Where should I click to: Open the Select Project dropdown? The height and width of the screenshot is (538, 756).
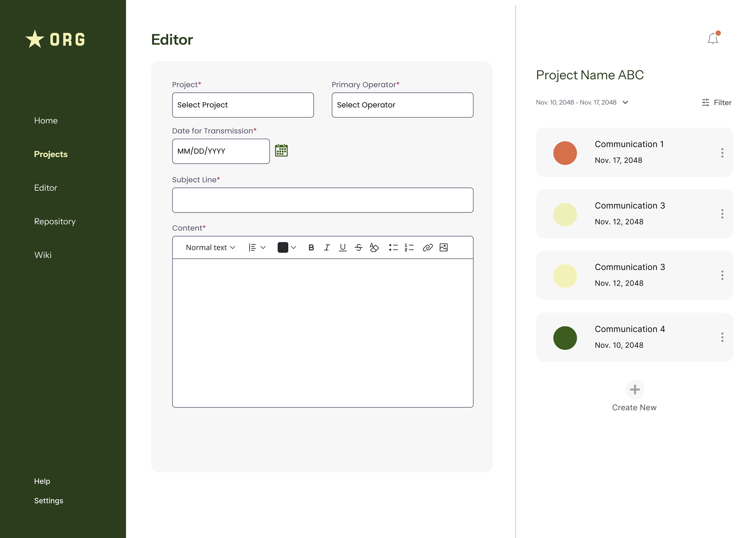(243, 105)
